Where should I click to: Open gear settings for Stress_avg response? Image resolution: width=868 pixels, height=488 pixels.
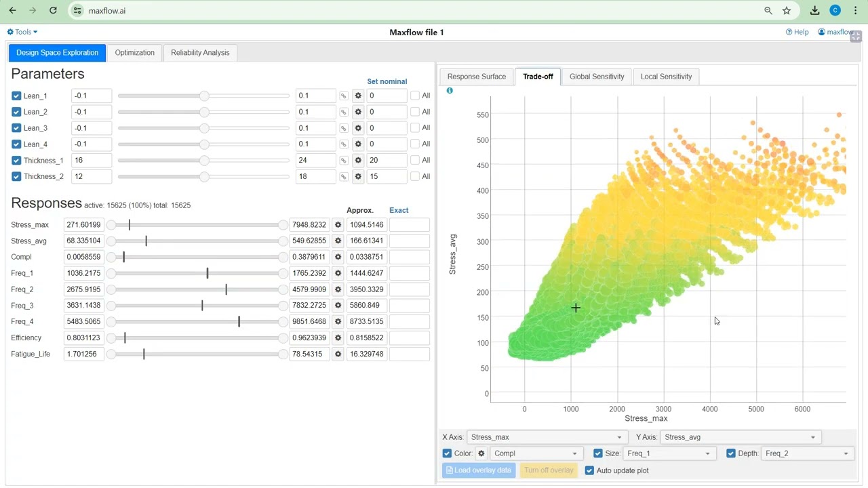338,241
